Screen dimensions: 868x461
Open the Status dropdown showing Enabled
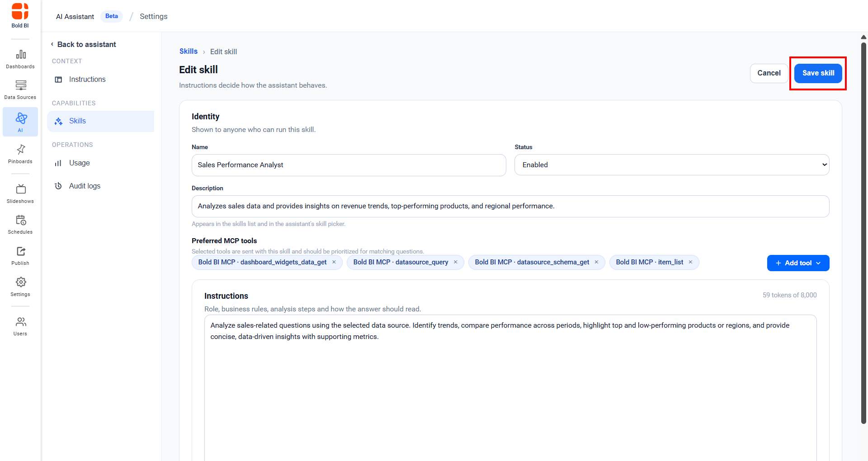coord(672,165)
